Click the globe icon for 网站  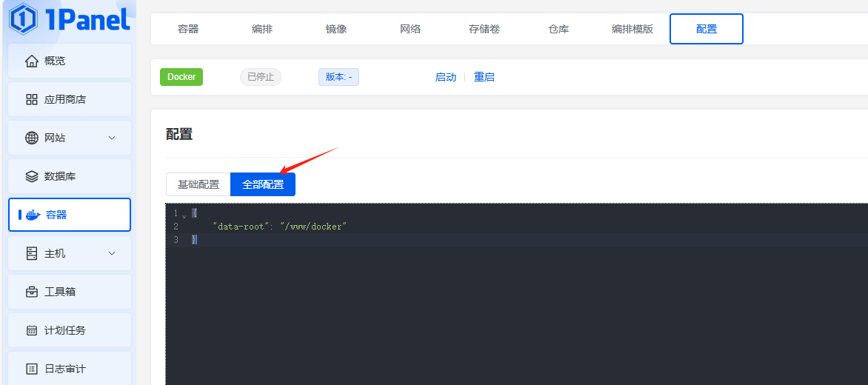[31, 138]
